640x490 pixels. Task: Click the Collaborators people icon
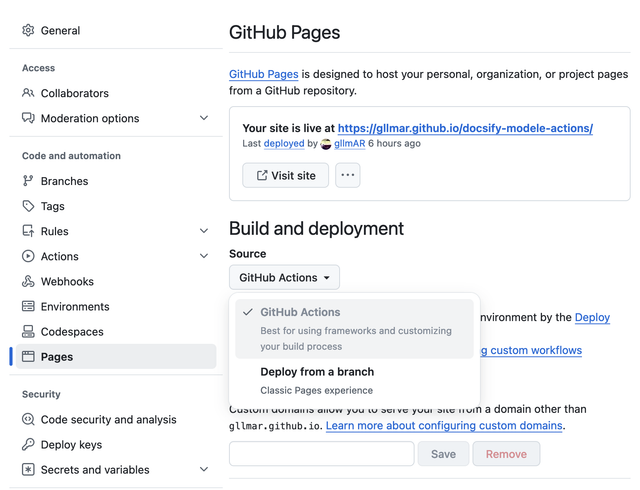point(28,93)
